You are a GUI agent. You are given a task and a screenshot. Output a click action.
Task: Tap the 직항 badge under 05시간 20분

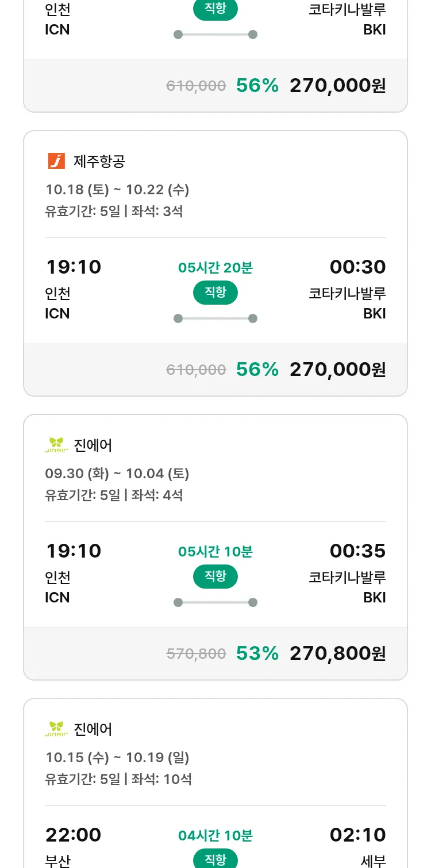215,293
